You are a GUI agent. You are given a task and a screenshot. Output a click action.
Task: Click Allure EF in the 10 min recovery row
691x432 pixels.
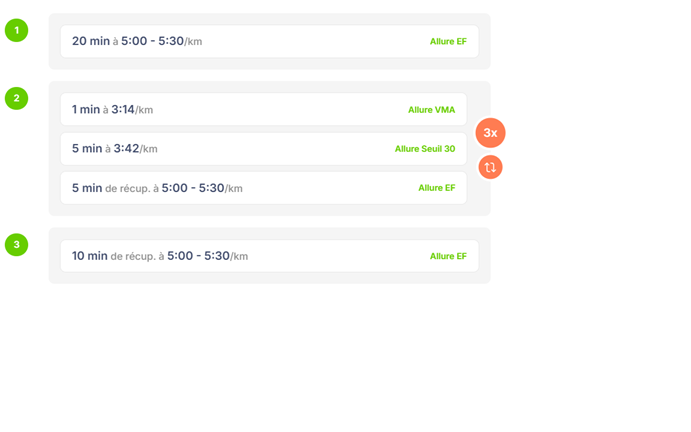tap(448, 256)
